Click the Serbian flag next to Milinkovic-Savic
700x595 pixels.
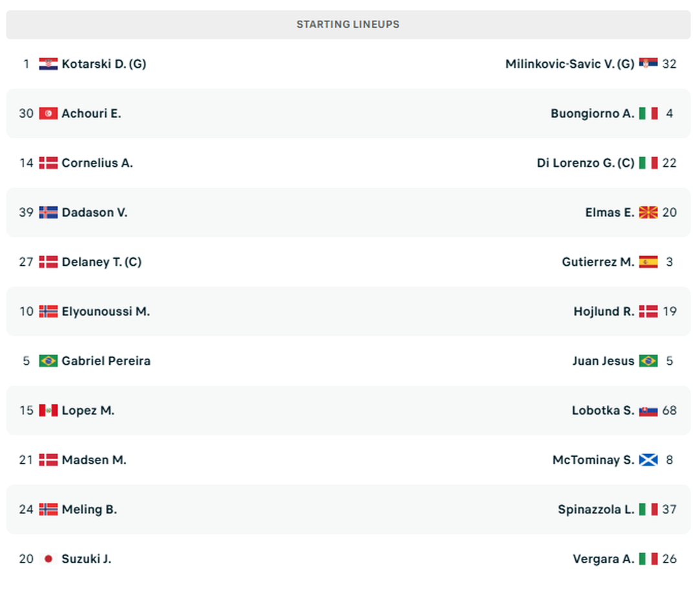click(648, 64)
